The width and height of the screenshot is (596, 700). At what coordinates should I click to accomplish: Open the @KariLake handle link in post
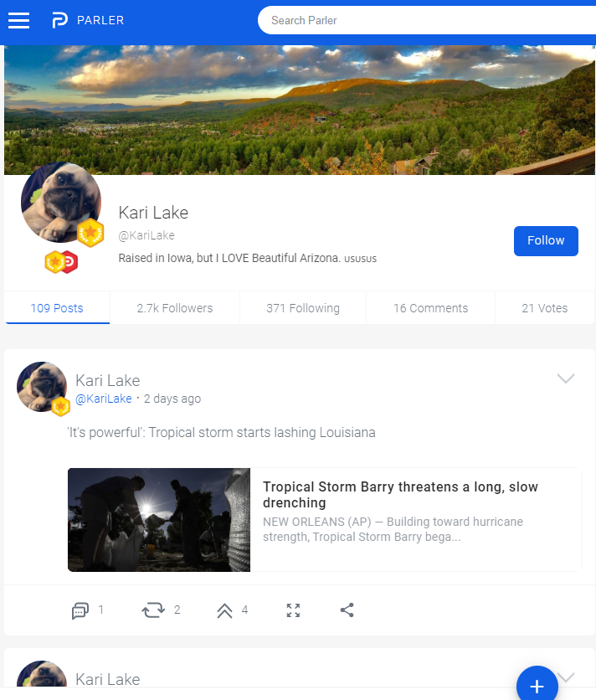(x=104, y=399)
